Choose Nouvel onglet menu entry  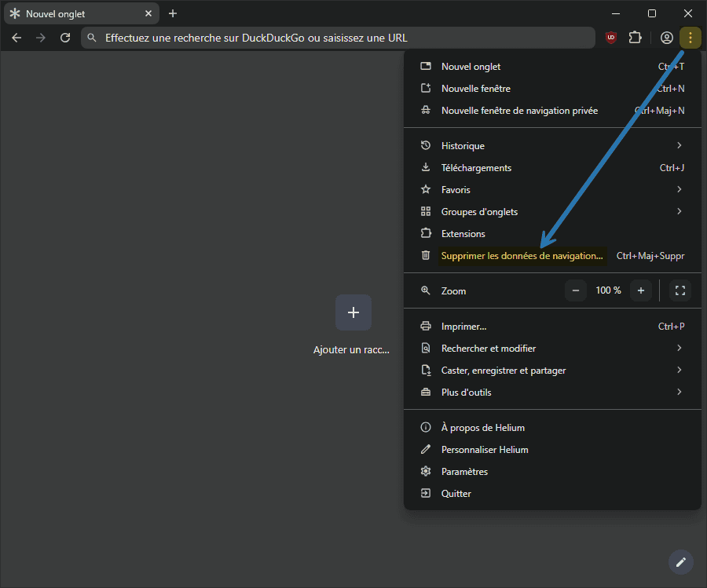(552, 66)
